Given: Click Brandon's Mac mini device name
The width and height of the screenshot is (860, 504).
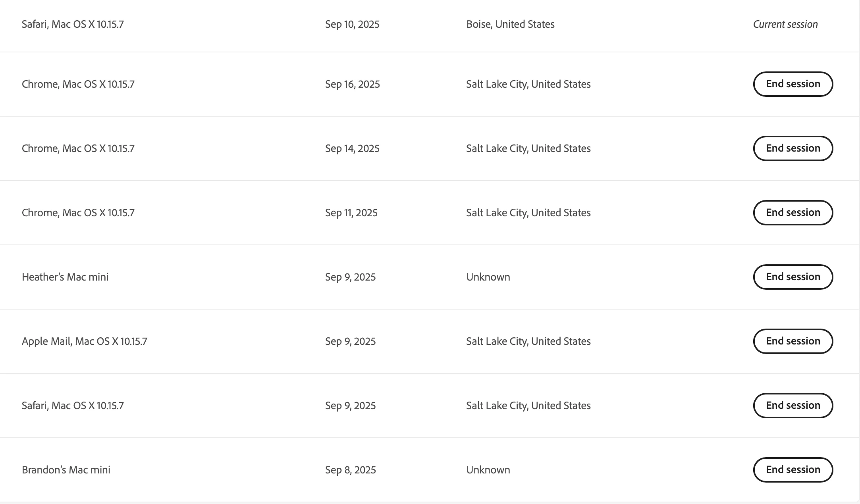Looking at the screenshot, I should (66, 470).
